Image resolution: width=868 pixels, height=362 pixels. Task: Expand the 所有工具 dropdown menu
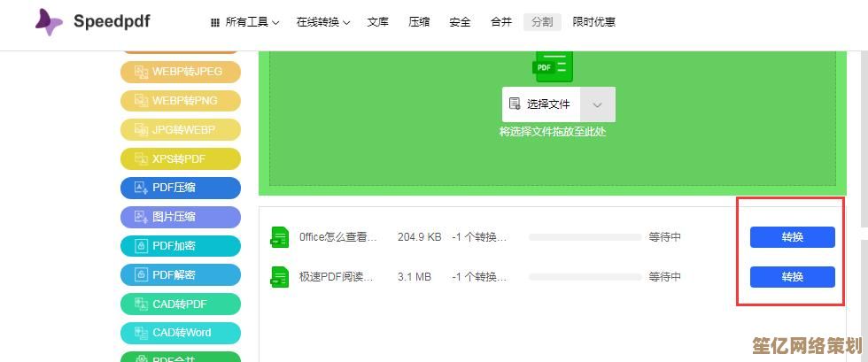coord(245,22)
